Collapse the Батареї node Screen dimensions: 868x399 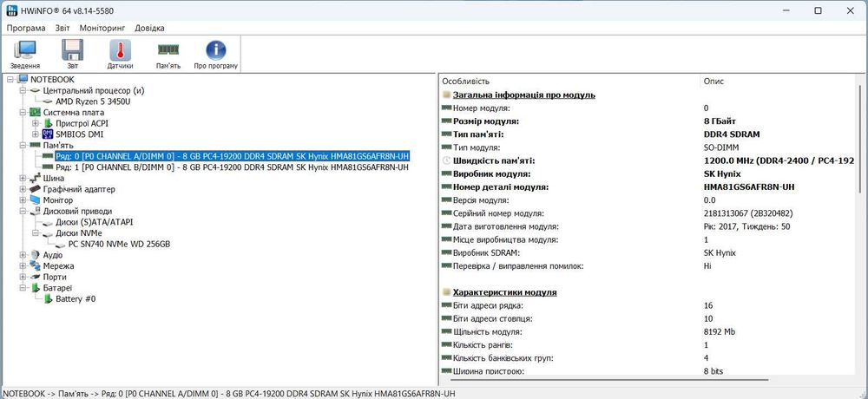click(23, 288)
